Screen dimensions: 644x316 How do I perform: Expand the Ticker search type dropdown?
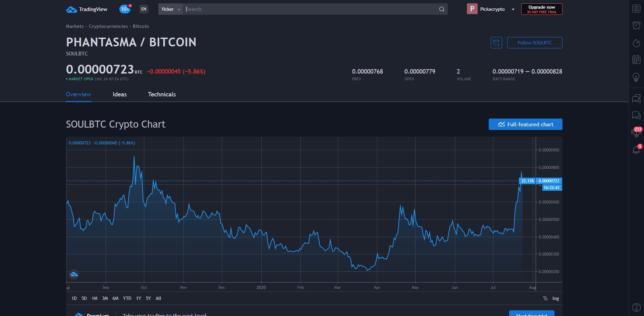[170, 9]
